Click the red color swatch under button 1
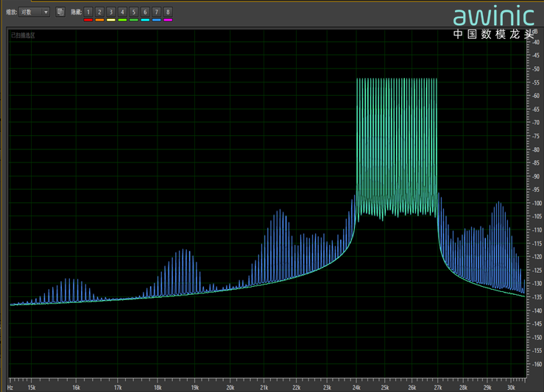 coord(88,20)
